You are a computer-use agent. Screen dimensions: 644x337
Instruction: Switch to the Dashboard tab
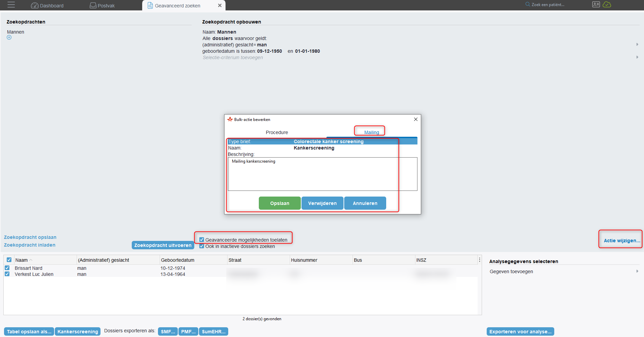click(47, 5)
